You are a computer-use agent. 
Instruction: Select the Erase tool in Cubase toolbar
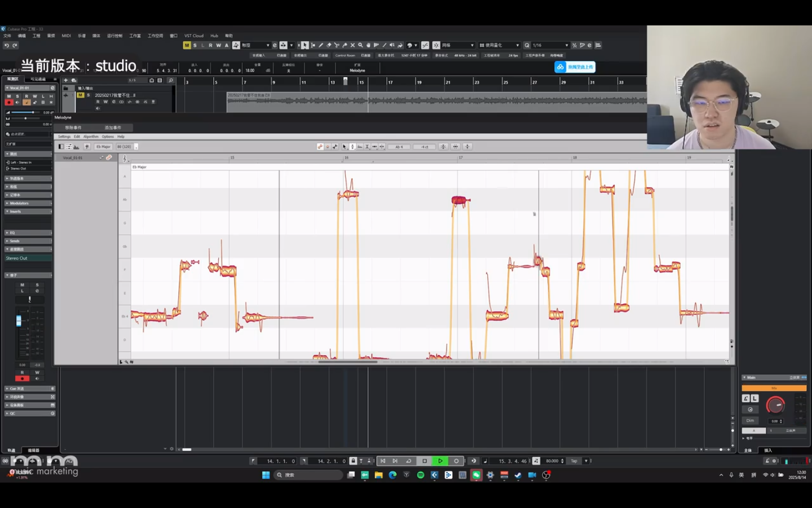point(329,45)
